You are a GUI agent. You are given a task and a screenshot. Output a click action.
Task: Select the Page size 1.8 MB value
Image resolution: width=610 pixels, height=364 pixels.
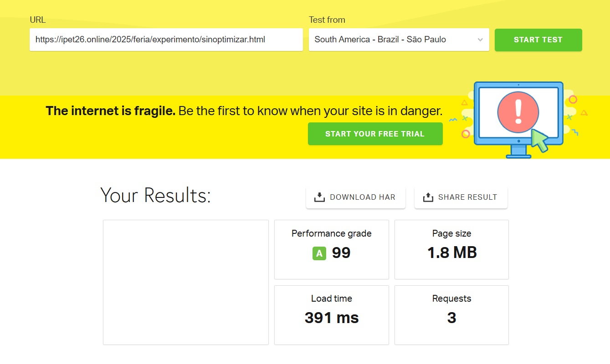click(451, 253)
